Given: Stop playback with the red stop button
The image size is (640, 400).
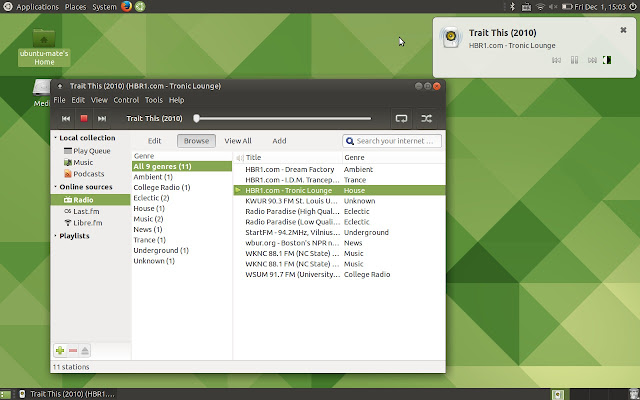Looking at the screenshot, I should [84, 118].
